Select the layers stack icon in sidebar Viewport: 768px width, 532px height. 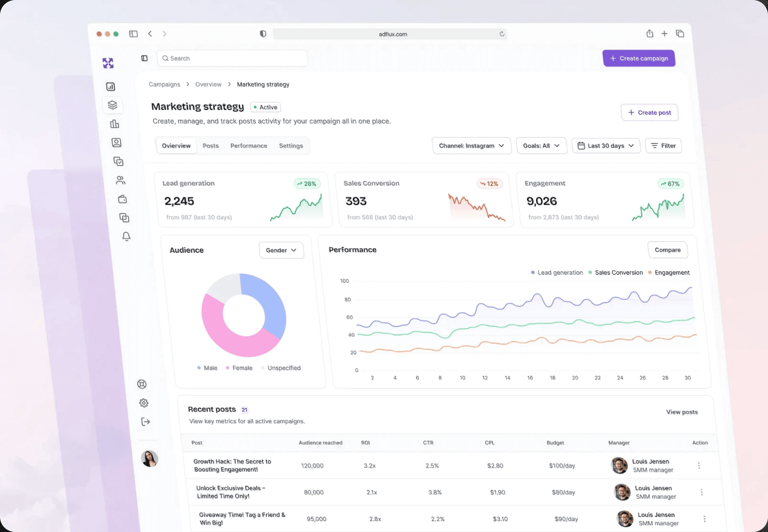(x=113, y=105)
